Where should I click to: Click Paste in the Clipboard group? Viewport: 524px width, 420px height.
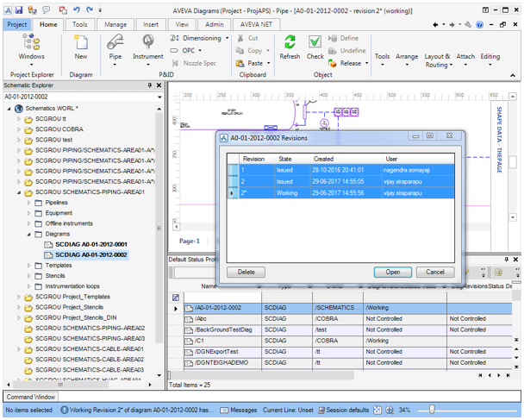click(x=253, y=63)
